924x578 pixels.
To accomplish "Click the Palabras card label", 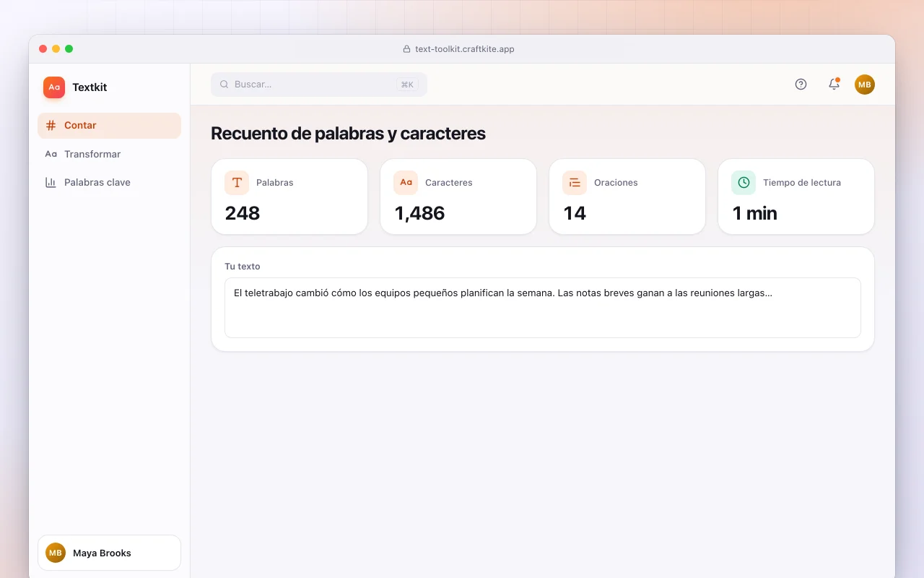I will tap(275, 183).
